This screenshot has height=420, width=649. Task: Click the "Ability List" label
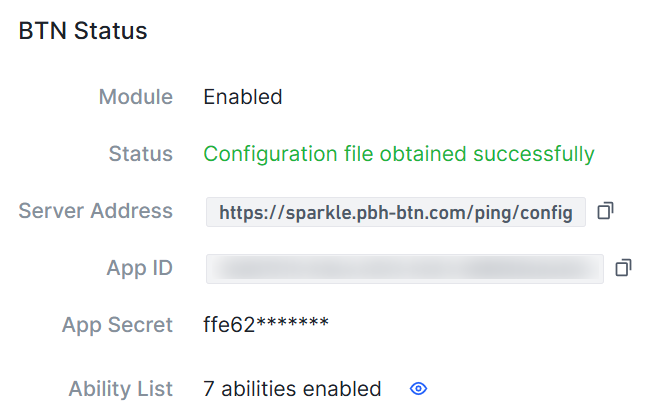[x=121, y=389]
